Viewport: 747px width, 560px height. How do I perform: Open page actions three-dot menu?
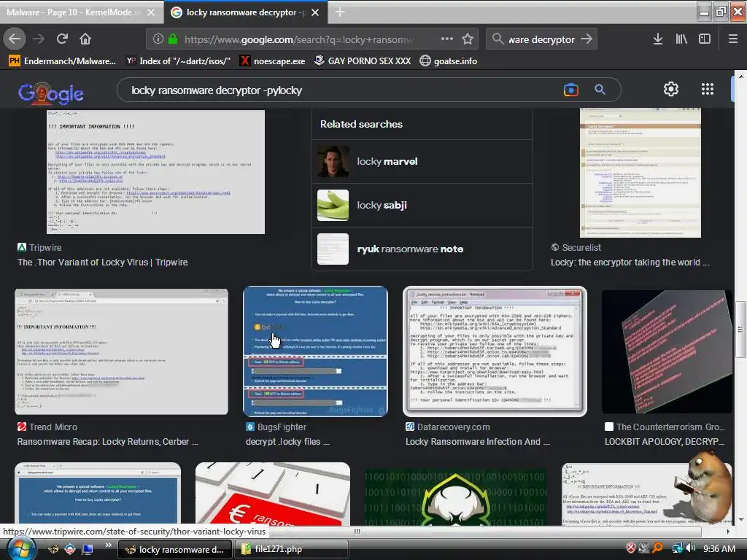[x=447, y=39]
